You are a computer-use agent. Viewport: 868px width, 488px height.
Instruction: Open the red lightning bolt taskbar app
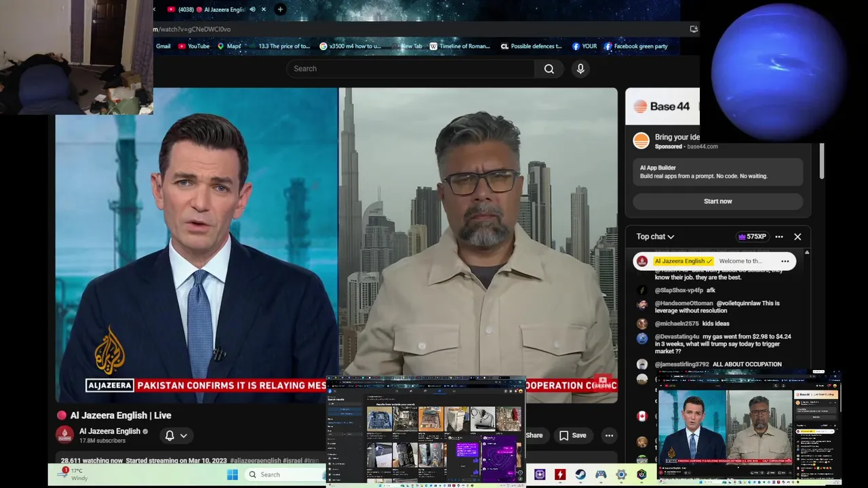click(560, 474)
